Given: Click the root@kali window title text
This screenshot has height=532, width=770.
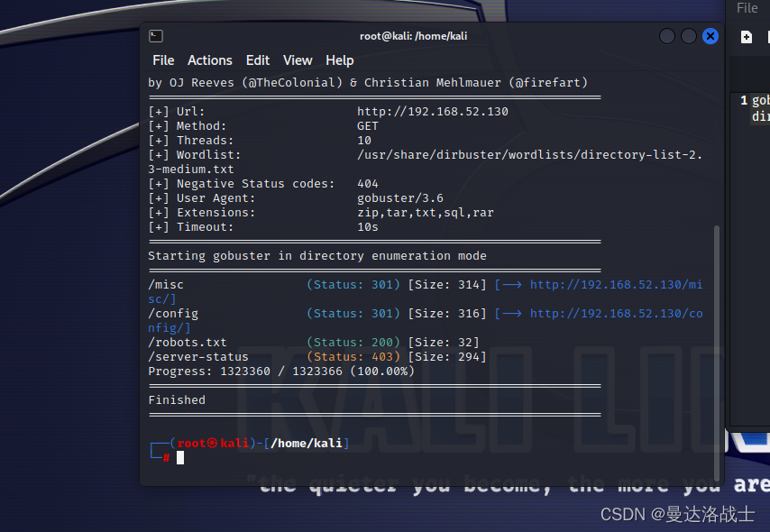Looking at the screenshot, I should pos(413,36).
